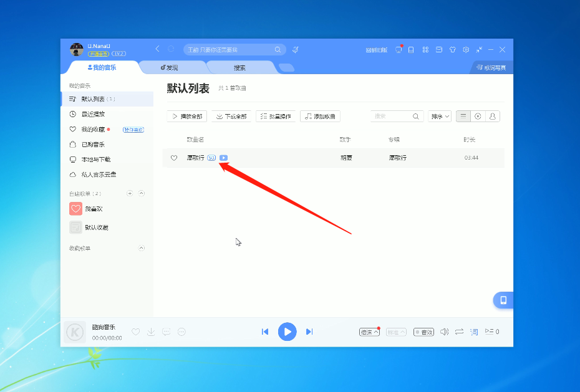
Task: Click the album cell 愿敬行
Action: 398,158
